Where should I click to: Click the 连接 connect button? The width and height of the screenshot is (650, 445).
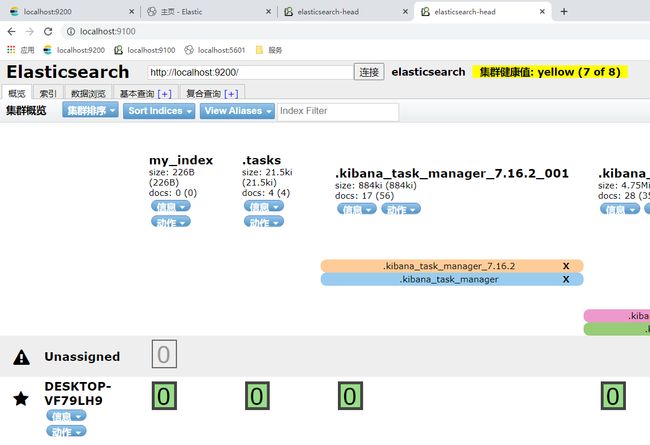pyautogui.click(x=369, y=72)
